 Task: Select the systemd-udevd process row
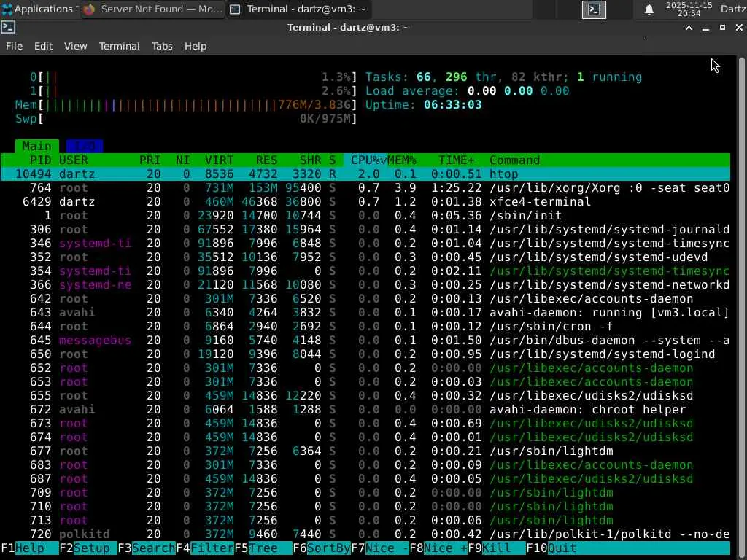[365, 257]
